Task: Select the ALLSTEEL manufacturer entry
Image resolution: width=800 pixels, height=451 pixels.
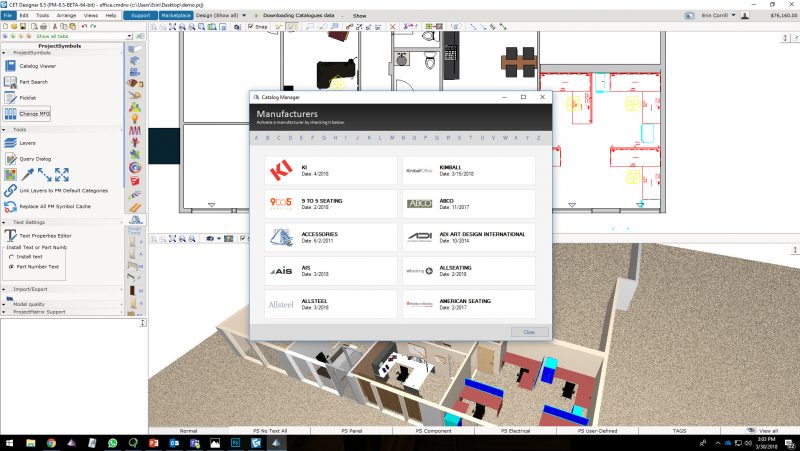Action: [331, 304]
